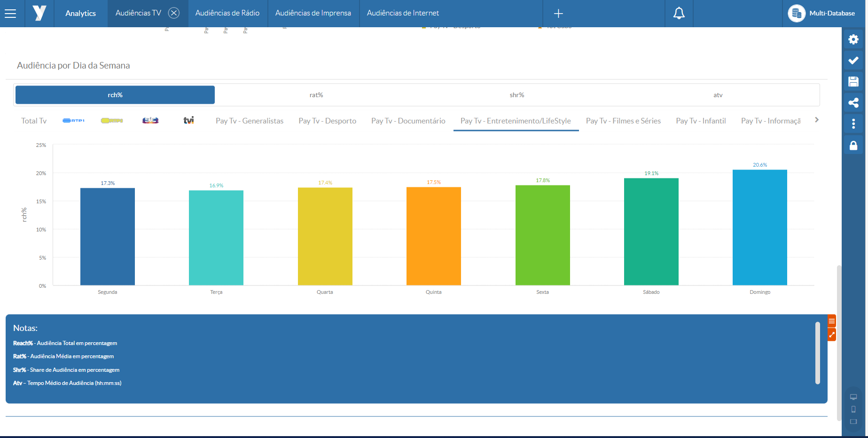Click the settings gear in the right sidebar
This screenshot has height=438, width=868.
(x=853, y=39)
